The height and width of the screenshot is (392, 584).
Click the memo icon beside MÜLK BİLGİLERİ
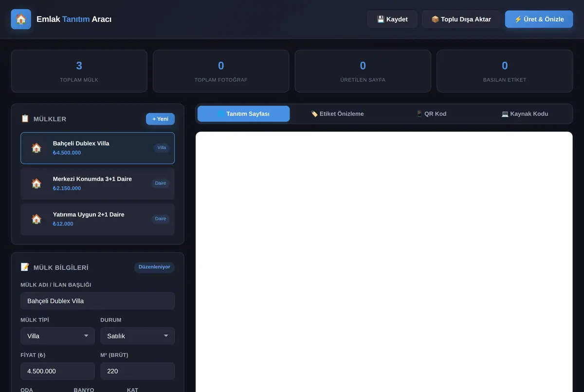25,267
